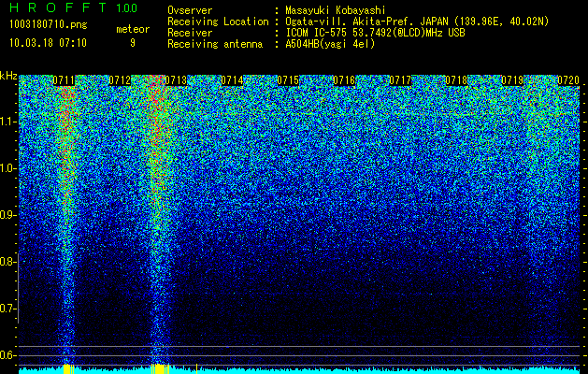This screenshot has width=588, height=374.
Task: Click the 'meteor' count label
Action: 133,29
